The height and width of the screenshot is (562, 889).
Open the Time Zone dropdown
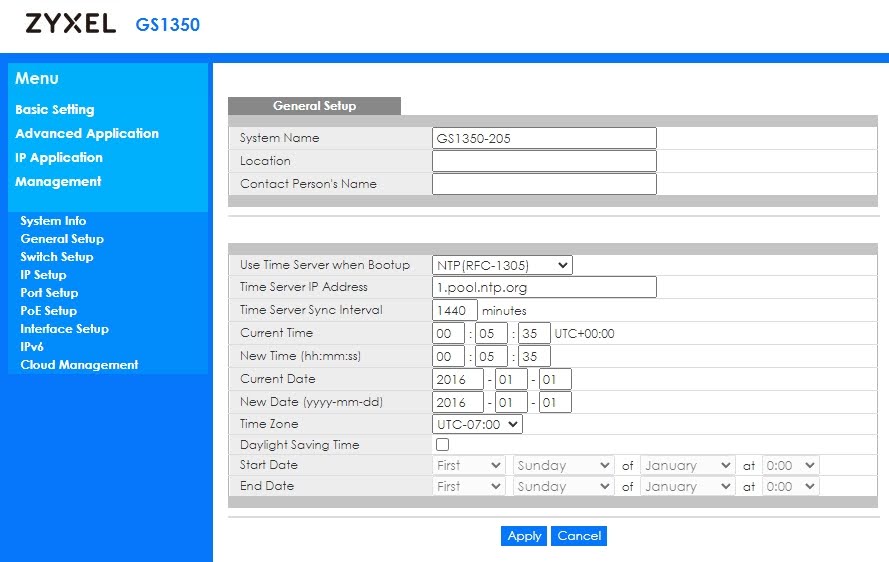pos(477,424)
